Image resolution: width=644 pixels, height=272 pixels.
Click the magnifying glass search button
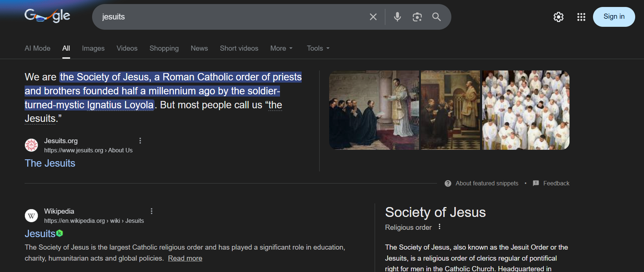(x=436, y=17)
